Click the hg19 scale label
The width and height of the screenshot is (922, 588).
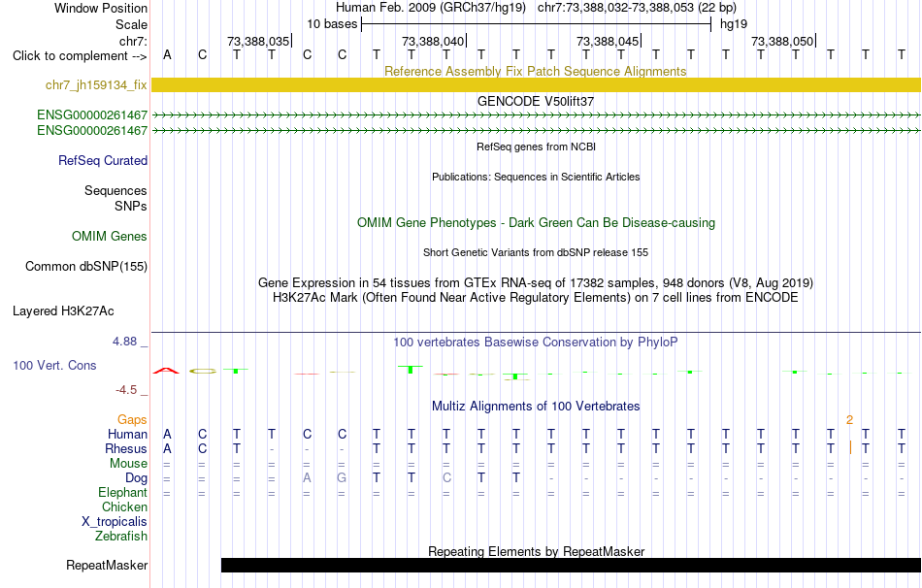point(734,24)
